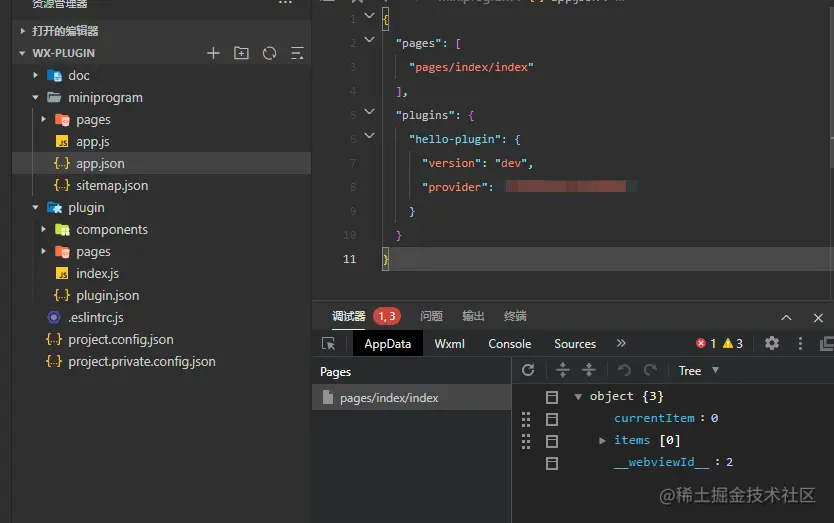Screen dimensions: 834x523
Task: Click the drag handle for items row
Action: tap(526, 441)
